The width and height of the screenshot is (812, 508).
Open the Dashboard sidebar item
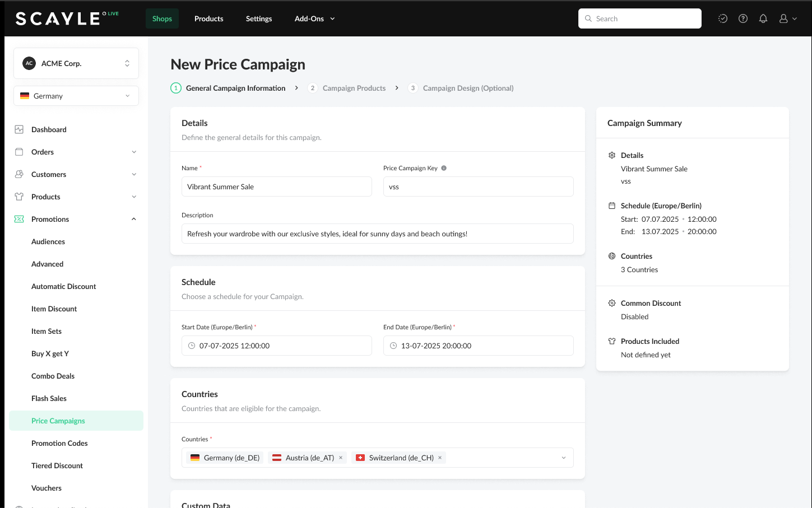click(x=49, y=129)
